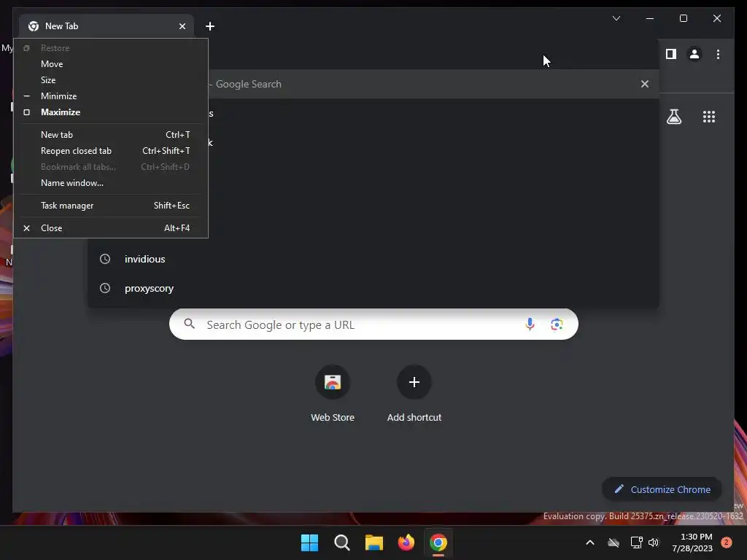Click the New Tab tab title
Image resolution: width=747 pixels, height=560 pixels.
coord(61,26)
